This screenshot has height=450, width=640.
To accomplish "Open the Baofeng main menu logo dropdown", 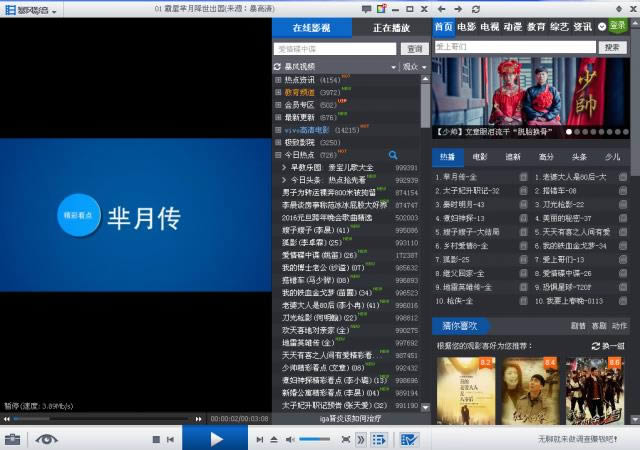I will (31, 9).
